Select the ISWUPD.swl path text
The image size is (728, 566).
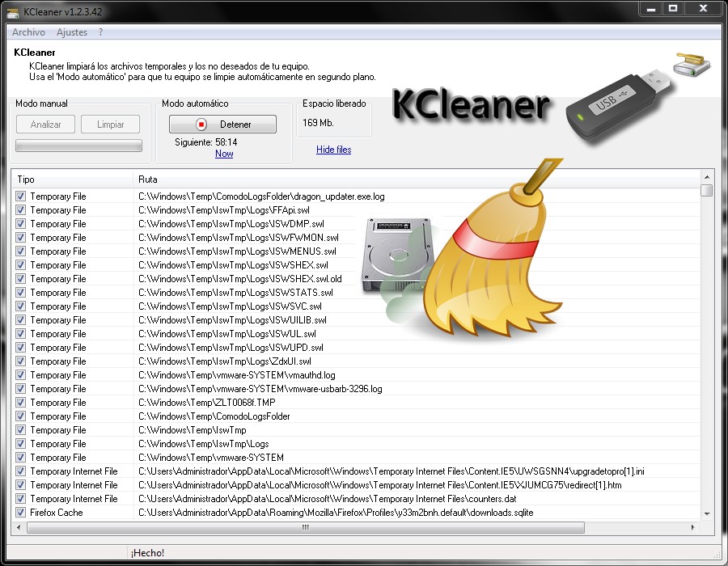coord(231,348)
